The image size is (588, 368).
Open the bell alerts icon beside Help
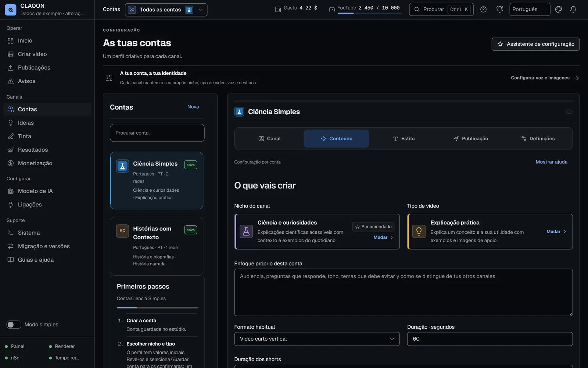[x=499, y=10]
